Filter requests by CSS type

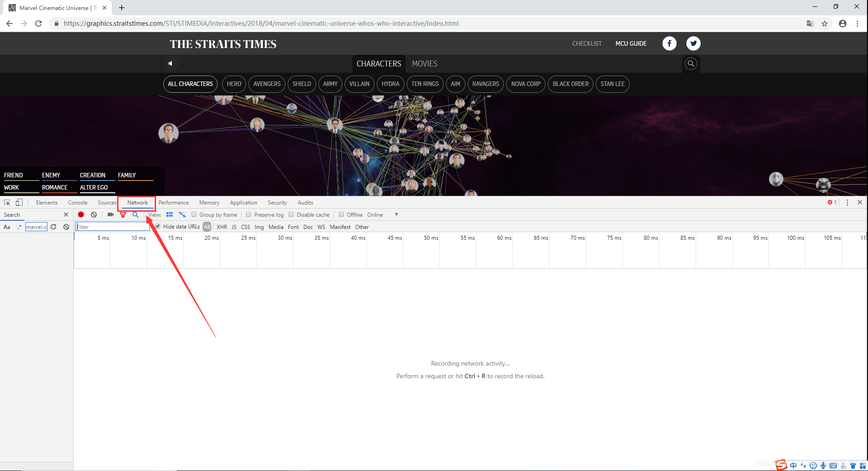(x=246, y=227)
